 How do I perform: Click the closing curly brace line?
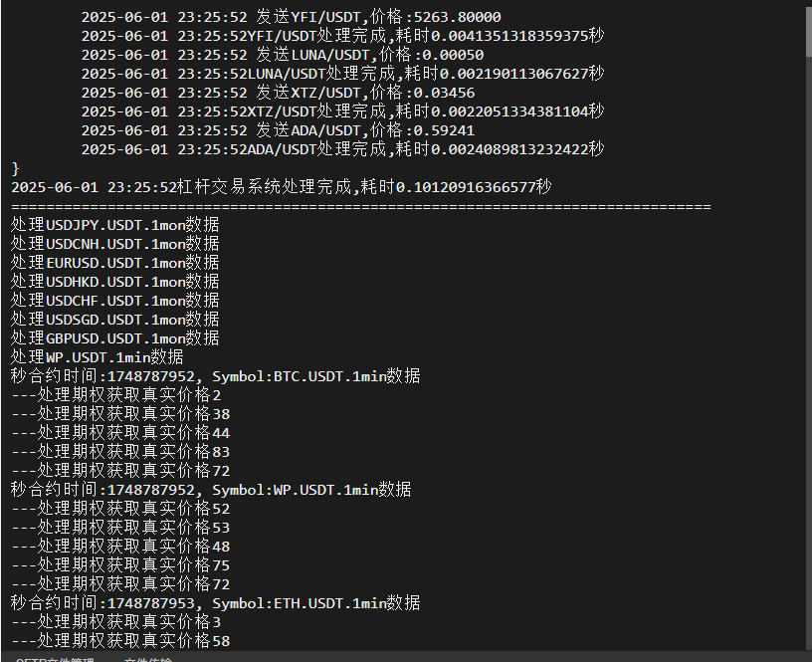[15, 168]
